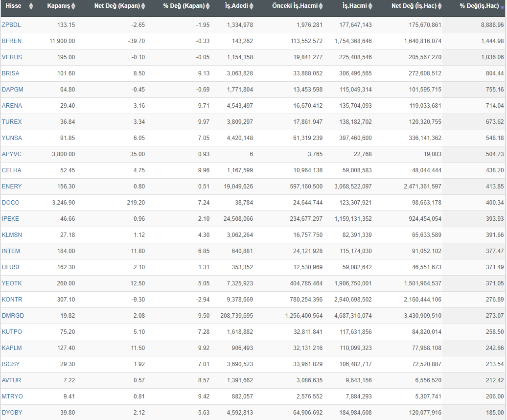
Task: Select DYOBY volume change 185.00
Action: pos(495,413)
